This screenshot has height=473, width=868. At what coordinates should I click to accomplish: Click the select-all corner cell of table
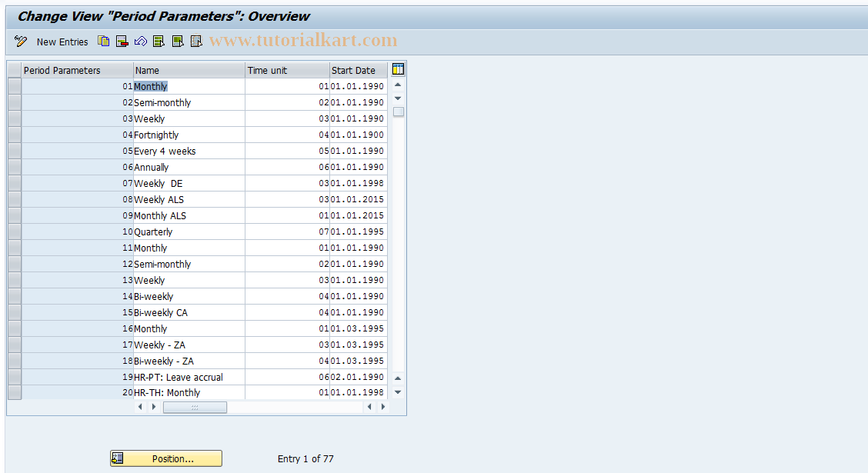15,70
